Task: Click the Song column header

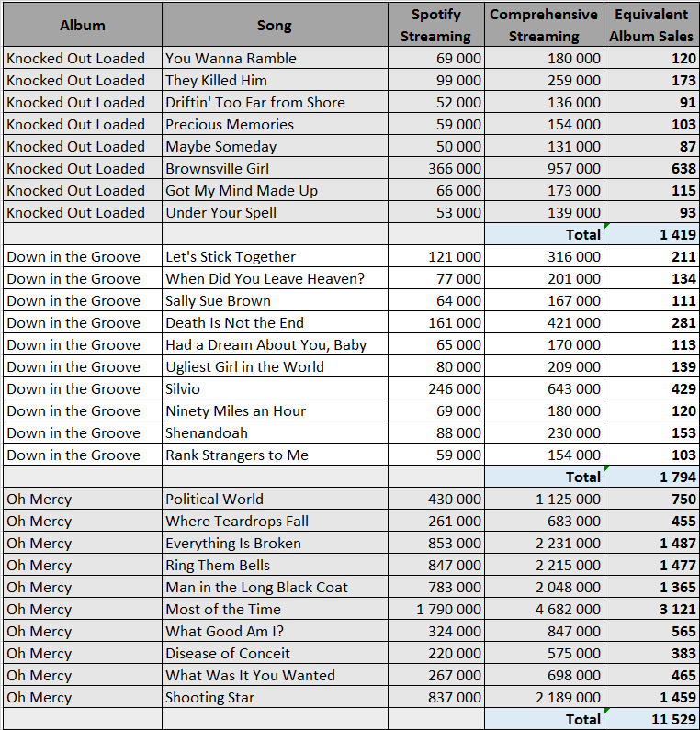Action: click(x=275, y=25)
